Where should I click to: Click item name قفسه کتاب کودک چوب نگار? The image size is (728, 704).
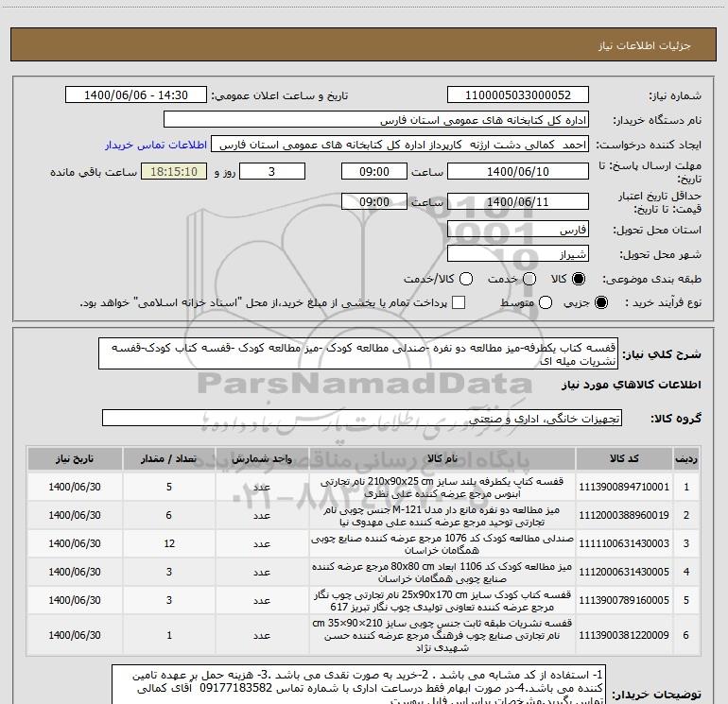click(x=442, y=600)
